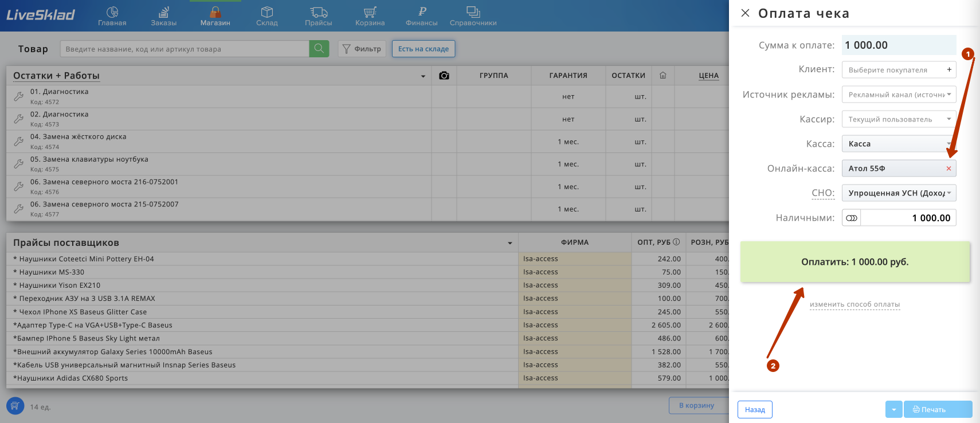Screen dimensions: 980x423
Task: Clear Атол 55Ф with the red x
Action: click(948, 169)
